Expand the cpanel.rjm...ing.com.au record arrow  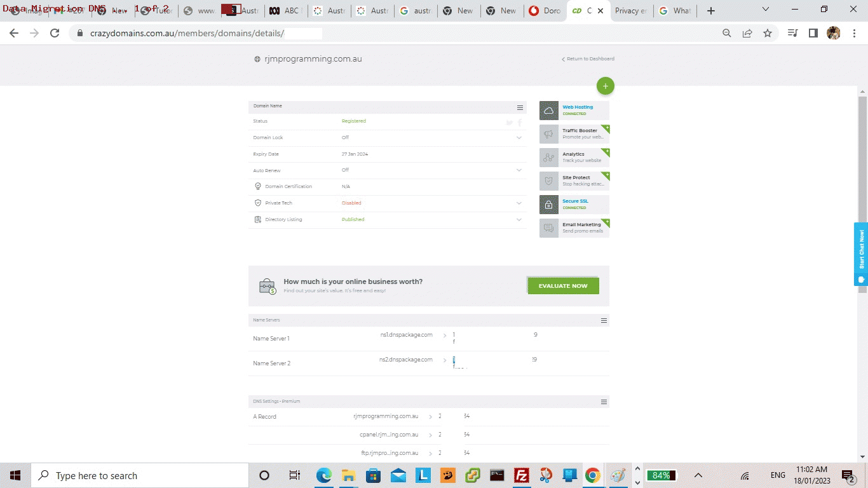430,435
